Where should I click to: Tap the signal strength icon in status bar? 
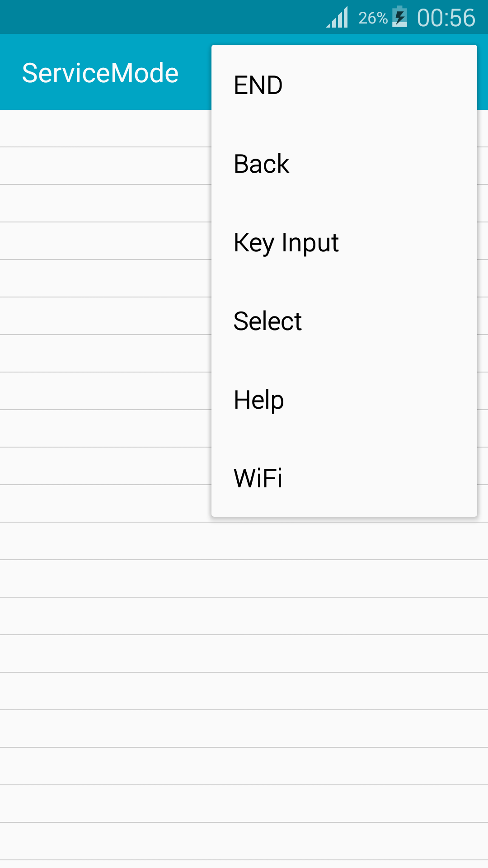(x=337, y=17)
